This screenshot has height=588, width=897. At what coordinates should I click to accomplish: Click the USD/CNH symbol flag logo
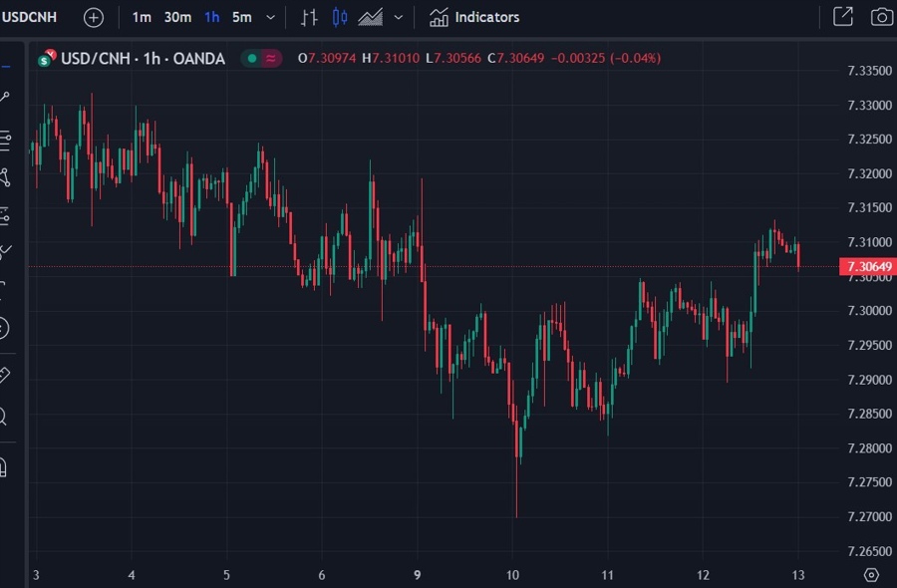pyautogui.click(x=46, y=58)
